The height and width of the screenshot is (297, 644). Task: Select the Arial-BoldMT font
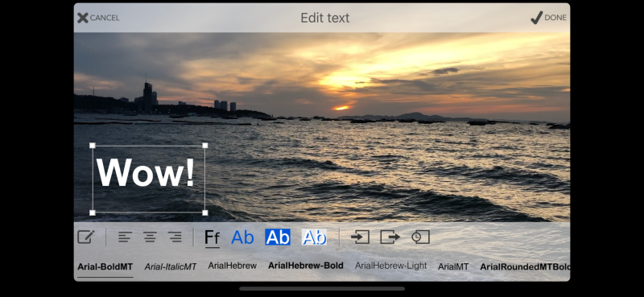[105, 267]
